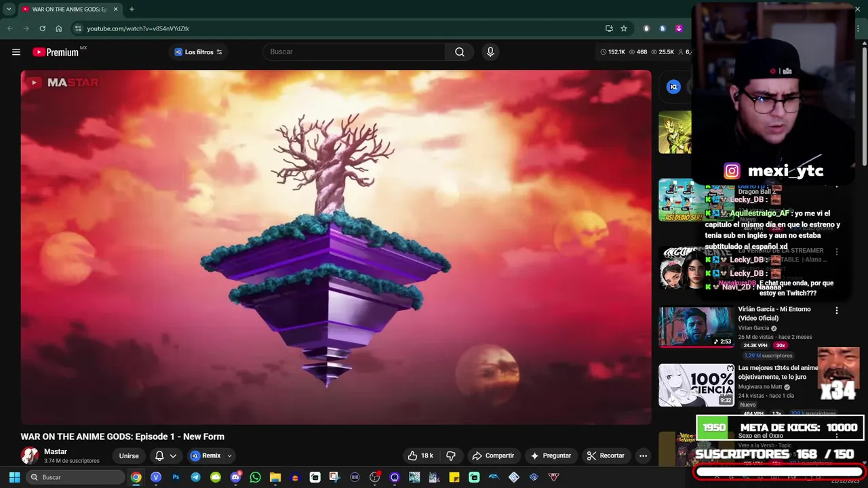Click the search magnifier button
Viewport: 868px width, 488px height.
click(460, 52)
